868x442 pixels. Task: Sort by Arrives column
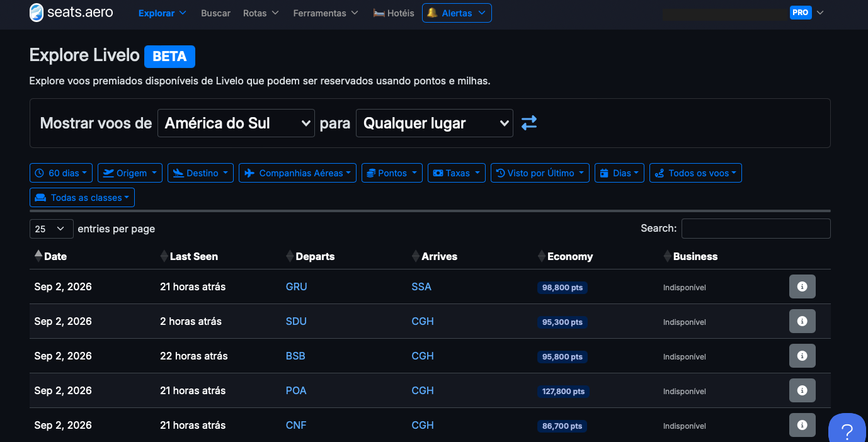tap(435, 256)
